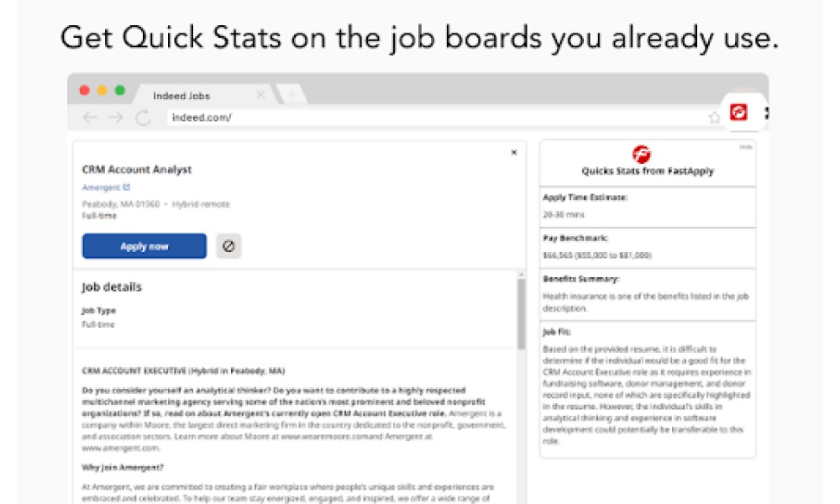Click the CRM Account Analyst job title
The image size is (840, 504).
click(x=137, y=169)
